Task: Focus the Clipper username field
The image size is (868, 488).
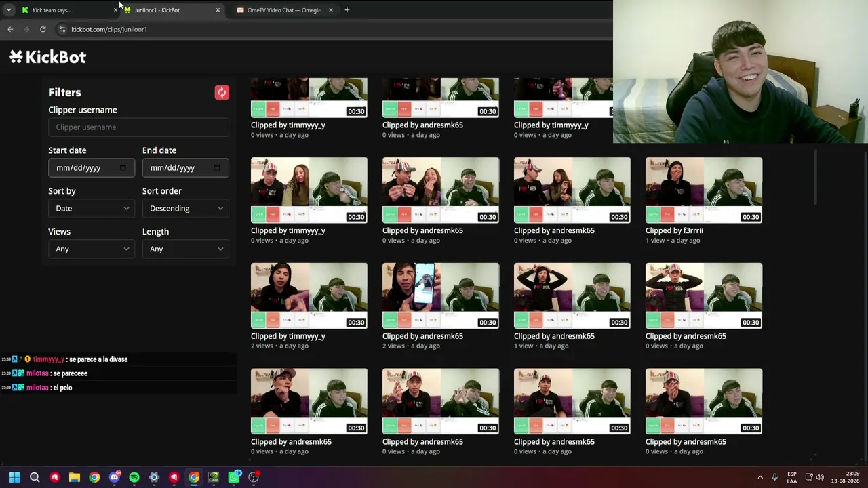Action: [138, 127]
